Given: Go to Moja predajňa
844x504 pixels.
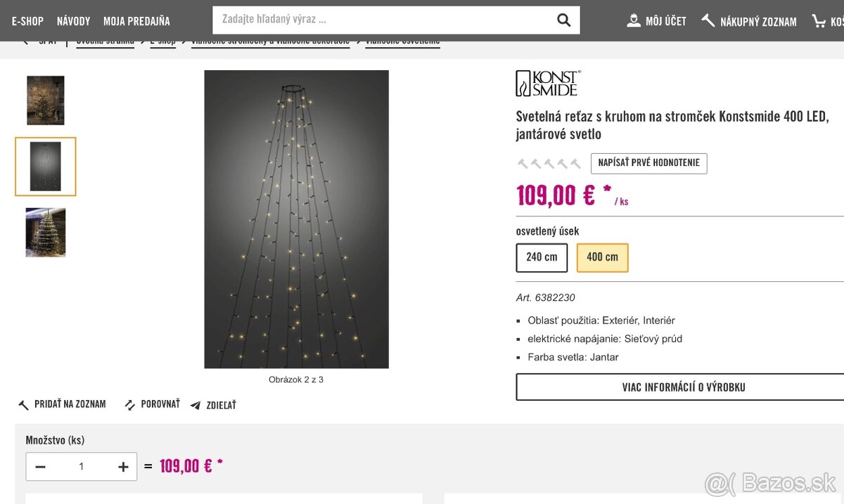Looking at the screenshot, I should click(x=136, y=21).
